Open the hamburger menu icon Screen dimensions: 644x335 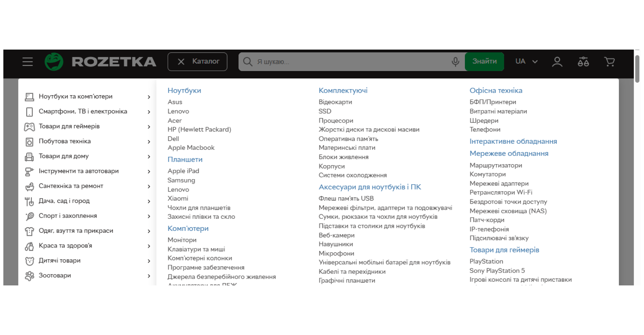point(28,62)
